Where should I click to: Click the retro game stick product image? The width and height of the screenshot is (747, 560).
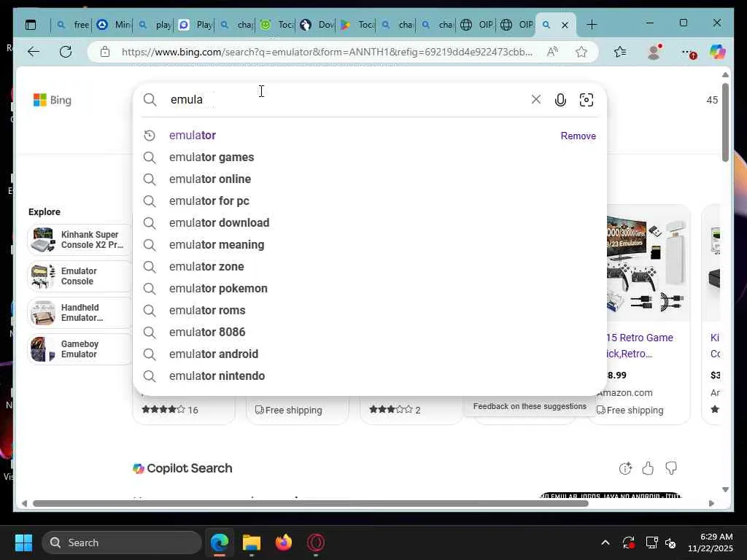(x=647, y=264)
